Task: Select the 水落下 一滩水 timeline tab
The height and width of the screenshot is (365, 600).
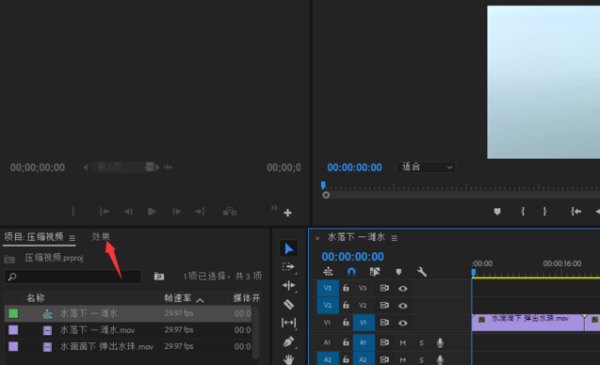Action: pos(356,237)
